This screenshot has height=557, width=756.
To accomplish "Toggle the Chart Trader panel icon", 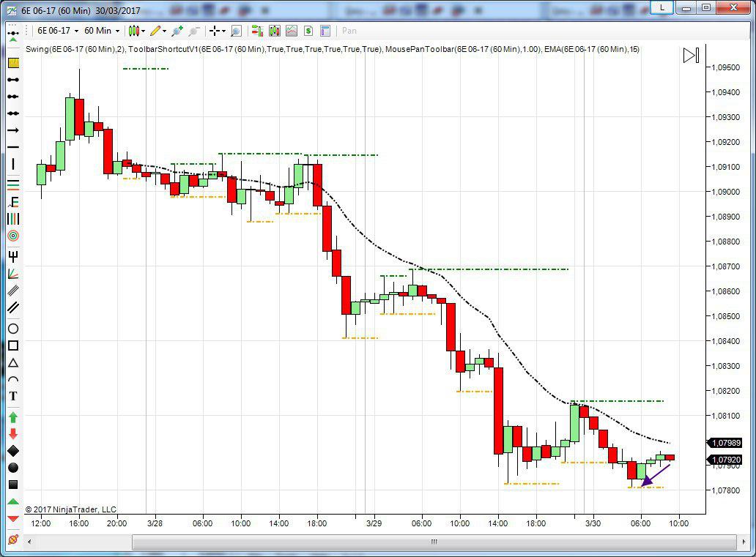I will (x=257, y=31).
